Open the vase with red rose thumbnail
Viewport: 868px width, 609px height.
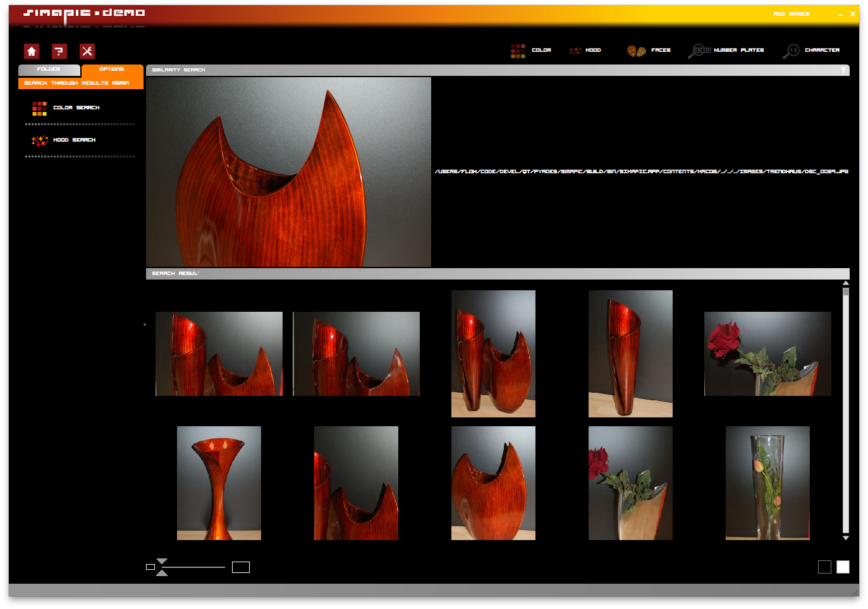coord(767,354)
